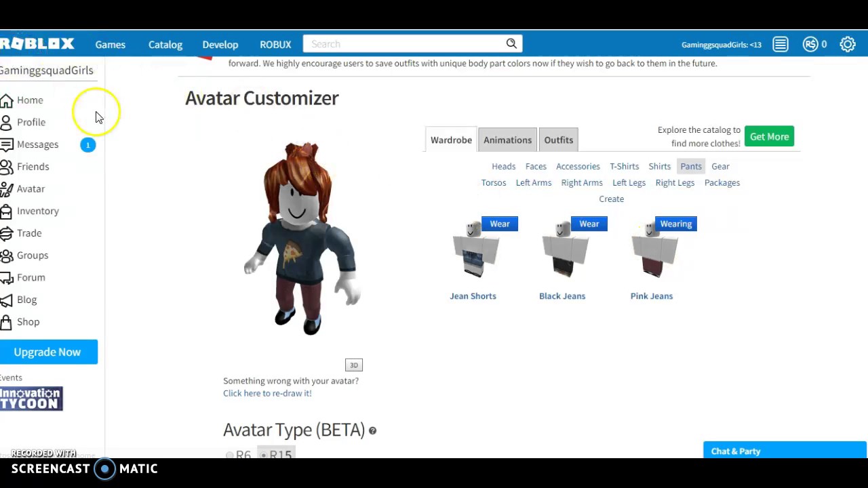Select the Gear wardrobe category
This screenshot has height=488, width=868.
pos(721,166)
